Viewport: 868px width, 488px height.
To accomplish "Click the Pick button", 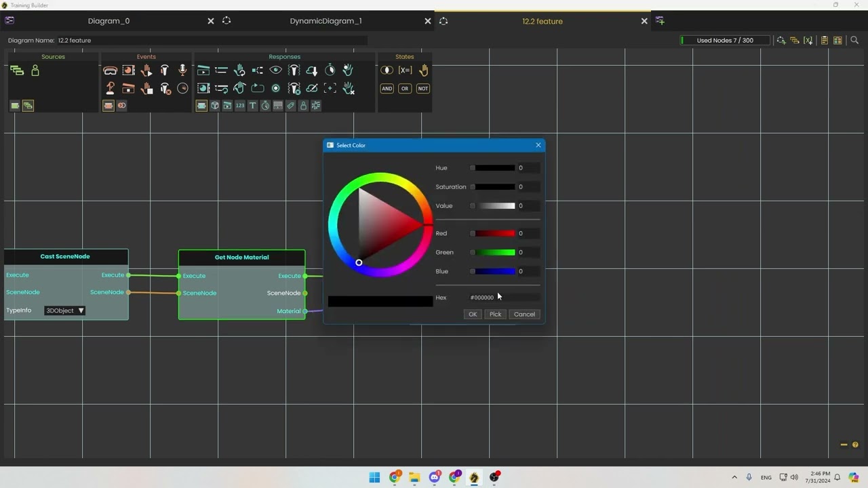I will point(495,314).
